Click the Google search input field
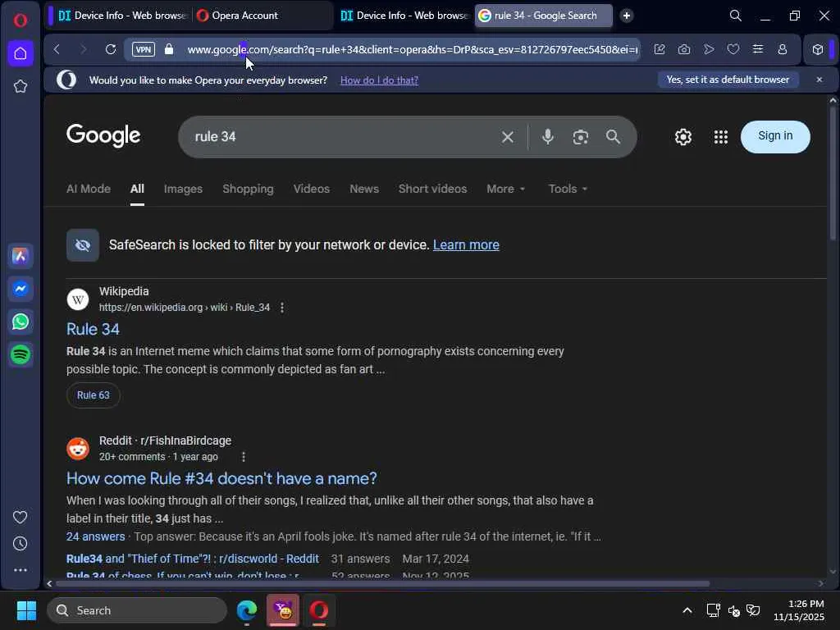The width and height of the screenshot is (840, 630). [x=343, y=137]
